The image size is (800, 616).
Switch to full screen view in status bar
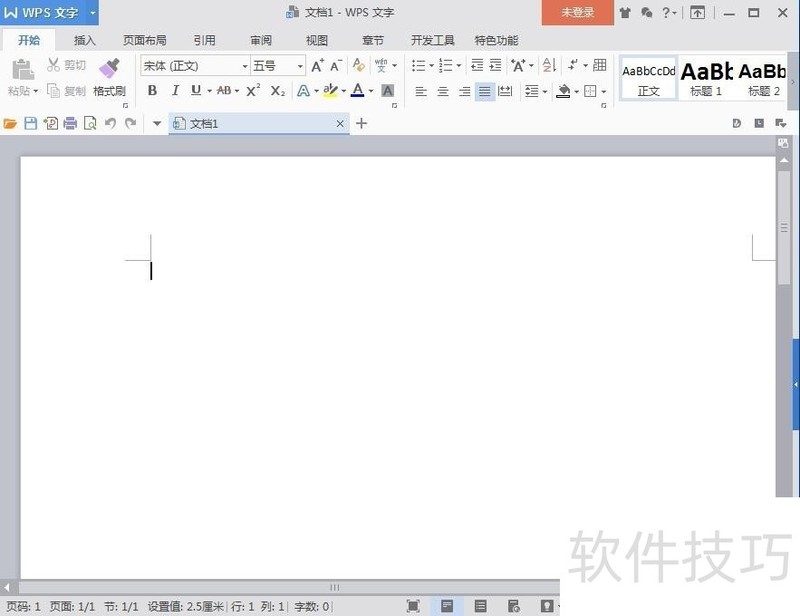click(413, 606)
